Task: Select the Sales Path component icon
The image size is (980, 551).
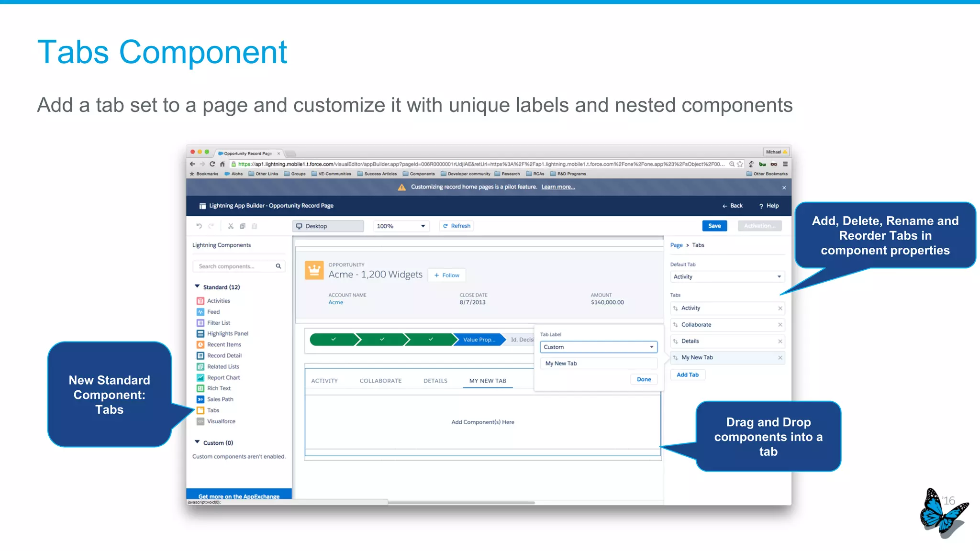Action: [200, 399]
